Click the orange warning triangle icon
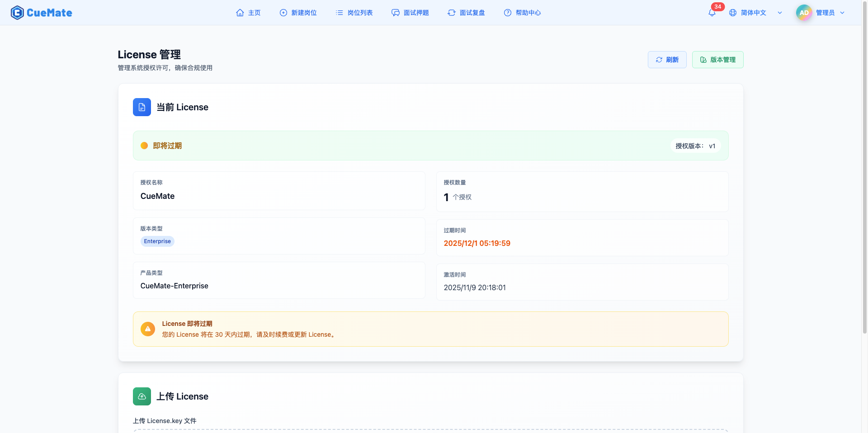The height and width of the screenshot is (433, 868). (148, 329)
